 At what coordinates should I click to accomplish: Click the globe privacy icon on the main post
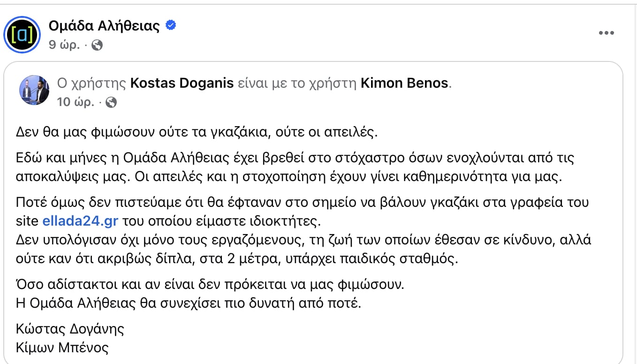(x=97, y=46)
